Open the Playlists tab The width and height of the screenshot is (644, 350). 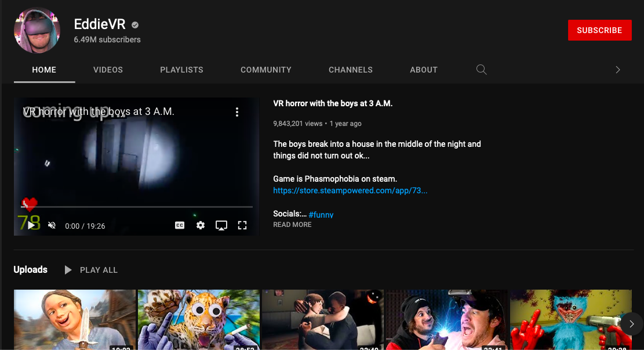(x=181, y=70)
